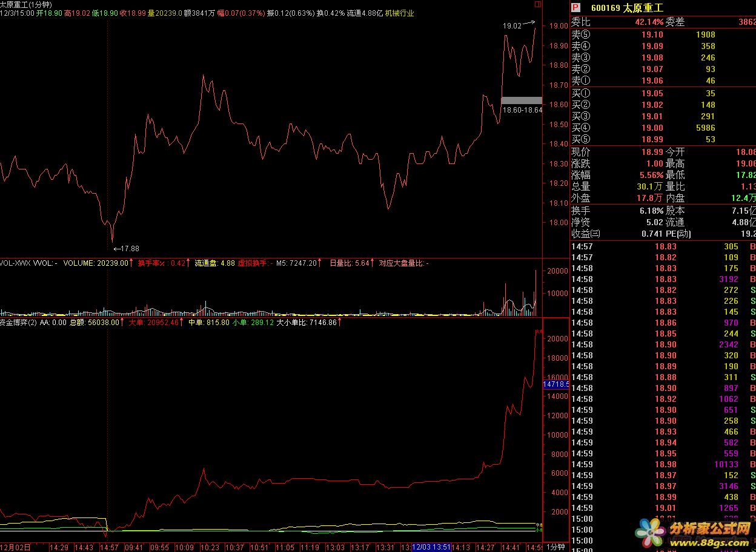This screenshot has height=552, width=756.
Task: Click the 小单: 289.12 indicator value
Action: coord(253,323)
